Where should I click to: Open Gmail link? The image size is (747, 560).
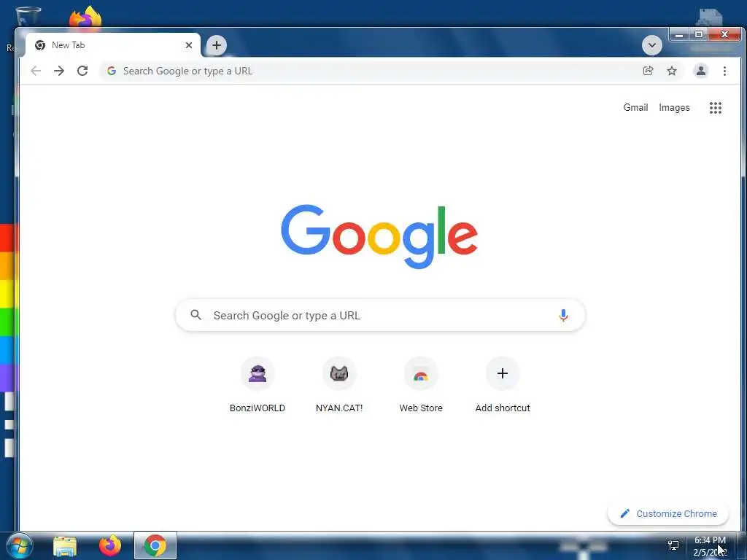(635, 108)
